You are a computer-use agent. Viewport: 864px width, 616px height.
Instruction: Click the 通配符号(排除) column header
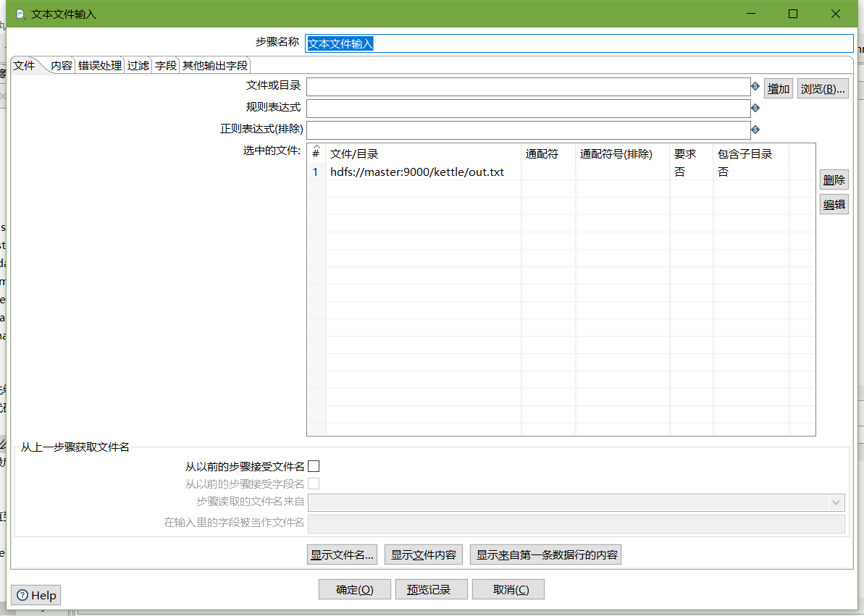click(x=623, y=153)
